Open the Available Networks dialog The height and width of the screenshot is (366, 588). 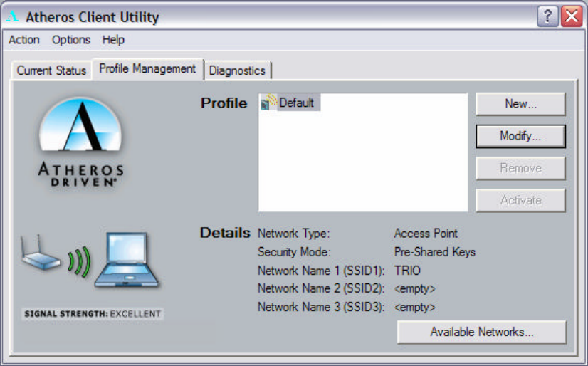[x=482, y=332]
